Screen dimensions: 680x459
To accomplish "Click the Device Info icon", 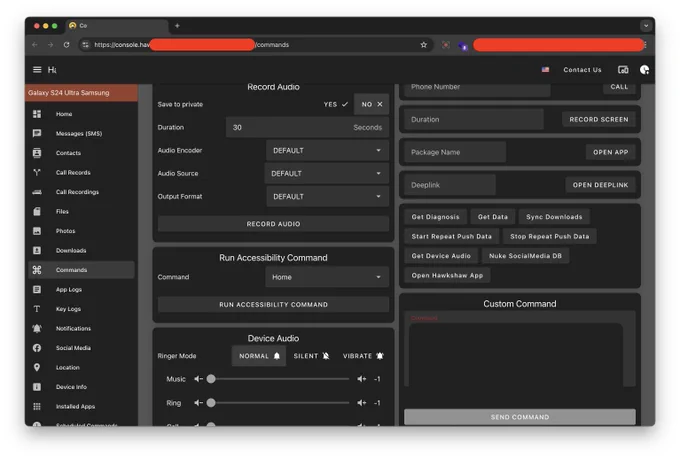I will pyautogui.click(x=37, y=387).
